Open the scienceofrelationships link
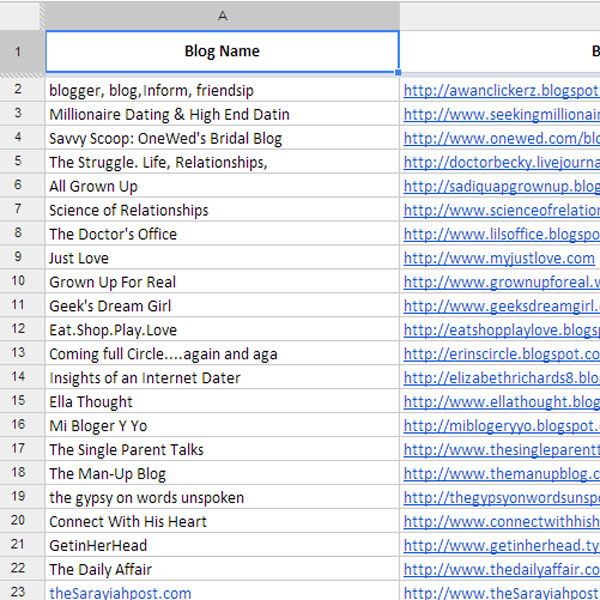This screenshot has height=600, width=600. (x=500, y=210)
